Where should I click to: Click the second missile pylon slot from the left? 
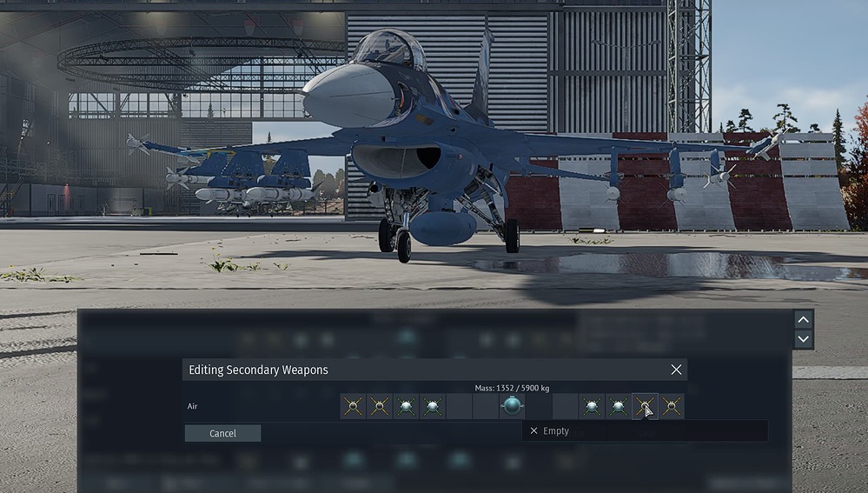click(x=380, y=406)
